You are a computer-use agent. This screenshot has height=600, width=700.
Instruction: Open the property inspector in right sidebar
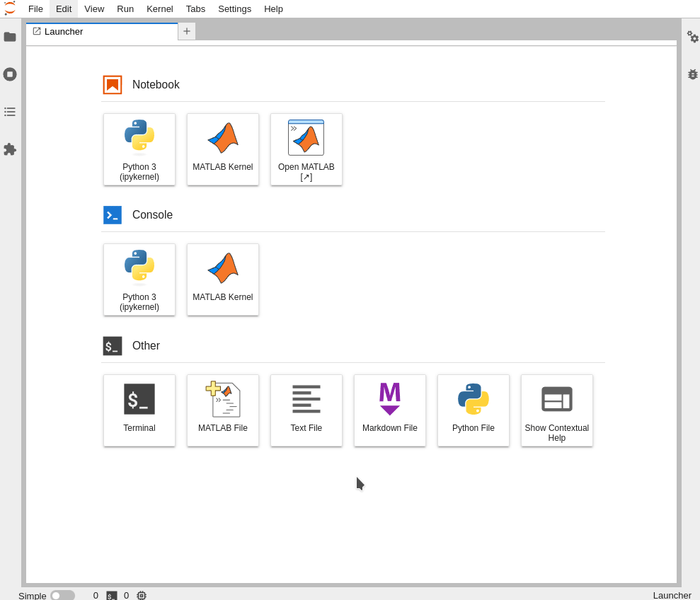coord(692,37)
